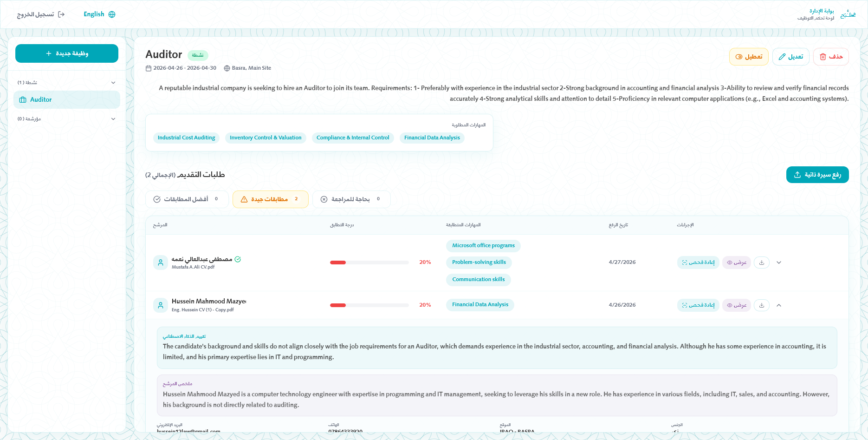
Task: Click the وظيفة جديدة button to create a job
Action: pyautogui.click(x=66, y=53)
